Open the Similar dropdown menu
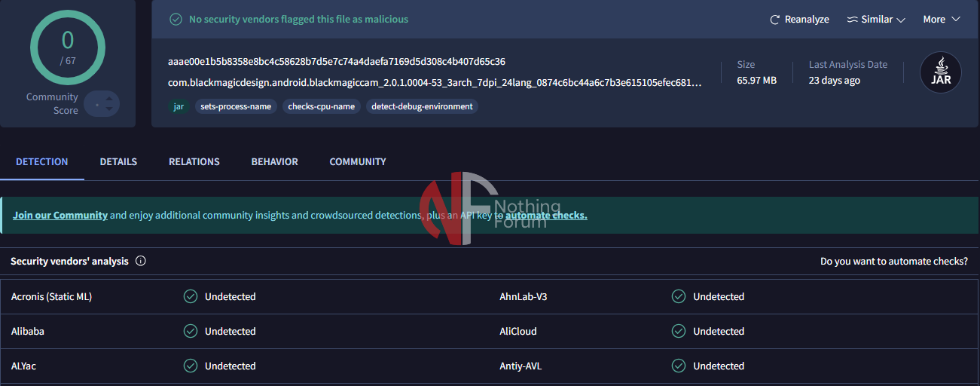The width and height of the screenshot is (980, 386). [x=876, y=20]
